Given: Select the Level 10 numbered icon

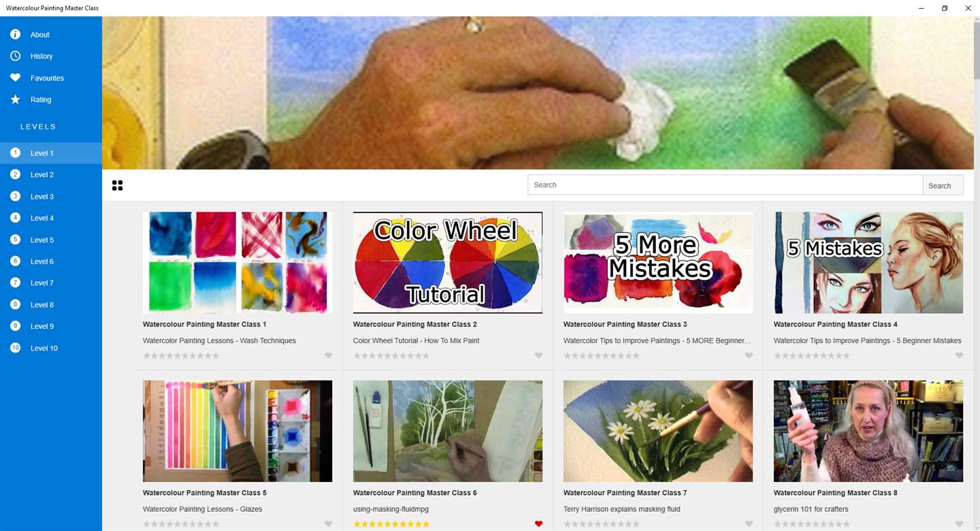Looking at the screenshot, I should 15,348.
